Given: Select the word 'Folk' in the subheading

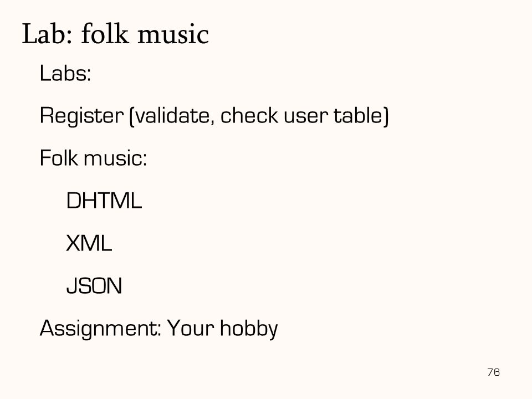Looking at the screenshot, I should pos(59,158).
